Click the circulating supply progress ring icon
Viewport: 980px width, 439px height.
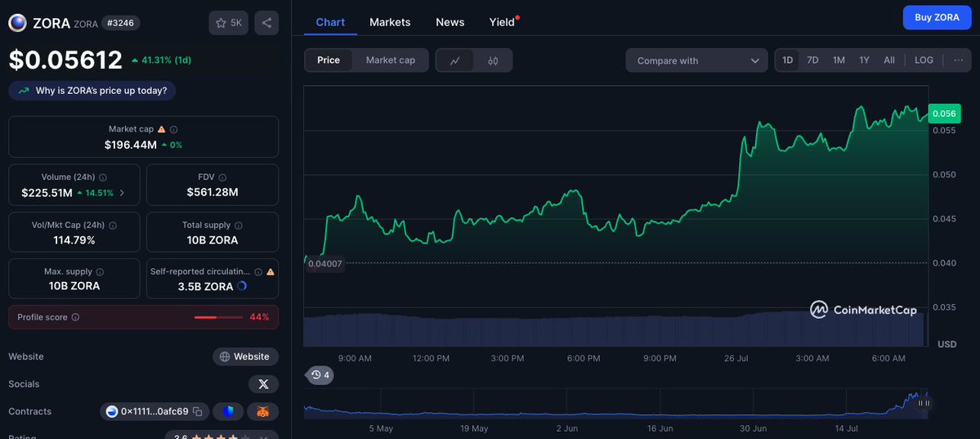(x=242, y=286)
